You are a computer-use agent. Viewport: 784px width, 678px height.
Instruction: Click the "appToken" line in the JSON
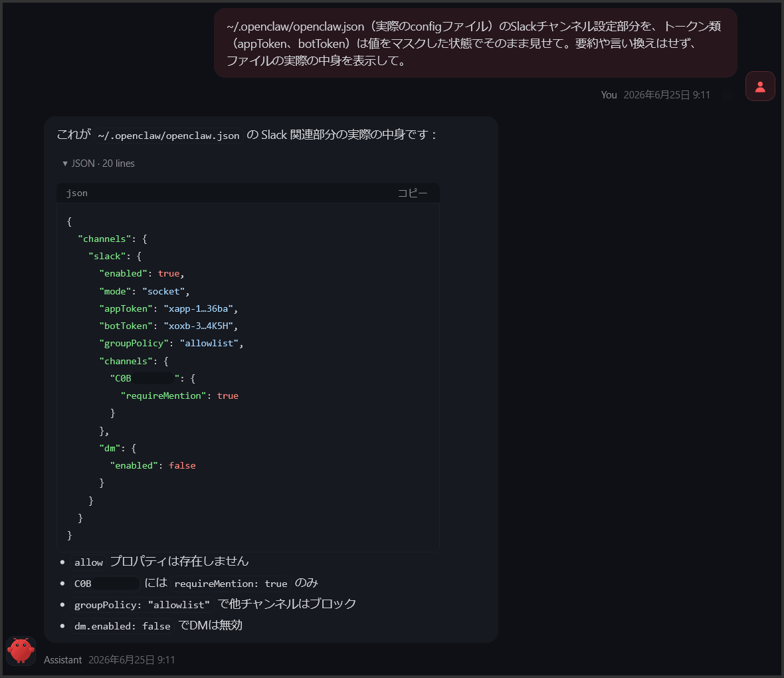click(x=169, y=308)
